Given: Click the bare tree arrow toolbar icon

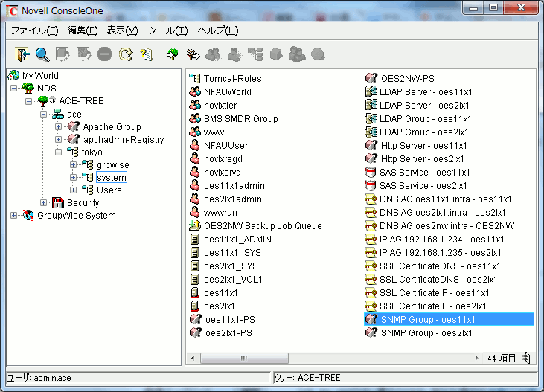Looking at the screenshot, I should point(193,54).
